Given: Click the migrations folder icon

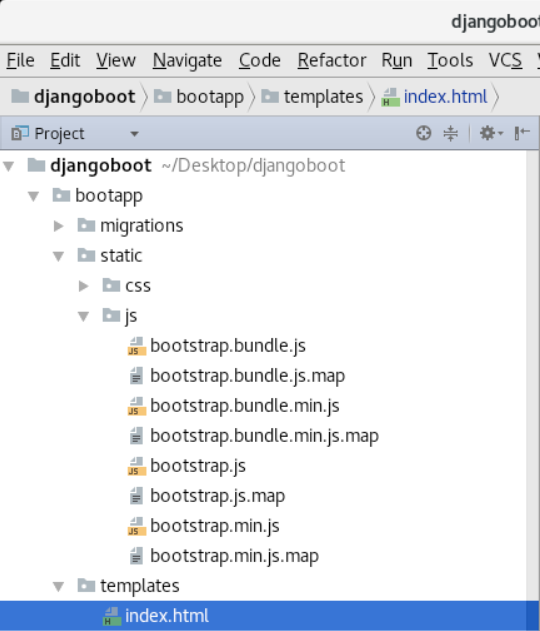Looking at the screenshot, I should click(x=86, y=225).
